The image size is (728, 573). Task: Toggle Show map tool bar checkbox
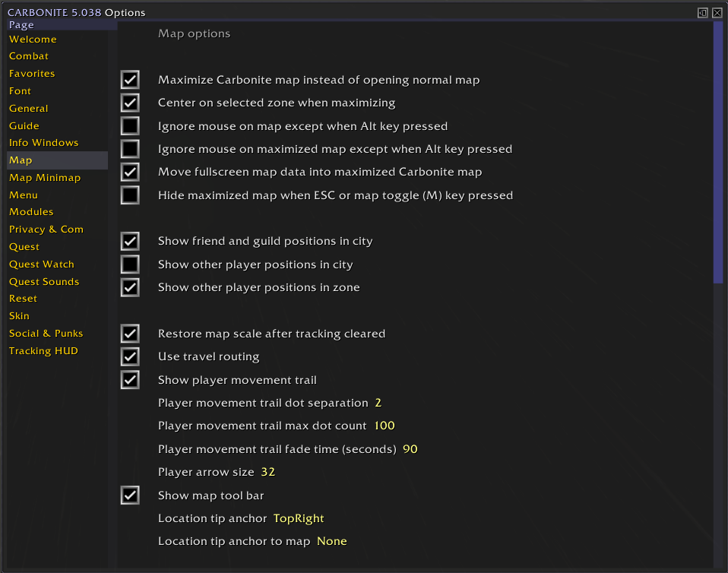coord(130,495)
